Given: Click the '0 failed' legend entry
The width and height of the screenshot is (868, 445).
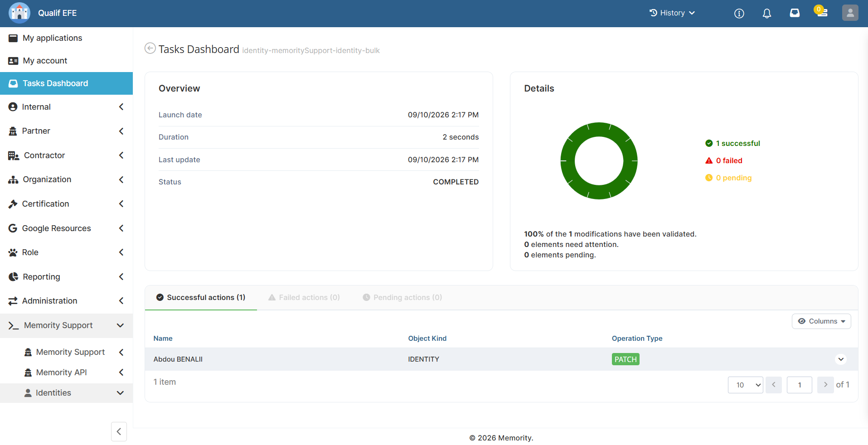Looking at the screenshot, I should pos(724,160).
